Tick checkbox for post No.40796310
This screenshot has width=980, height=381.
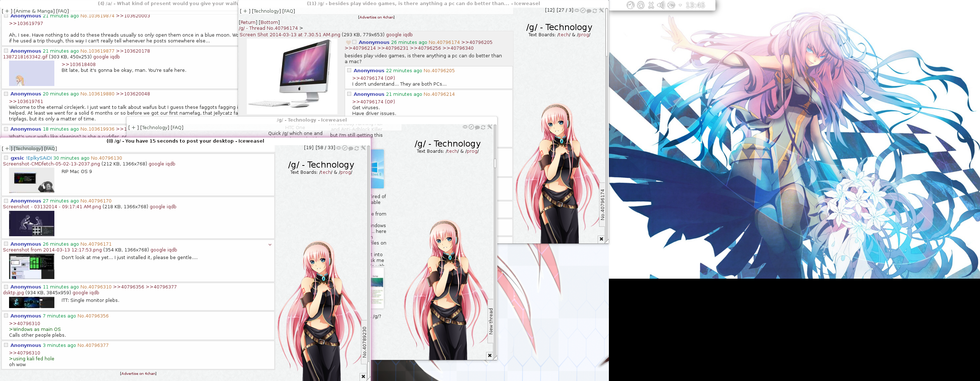point(6,287)
